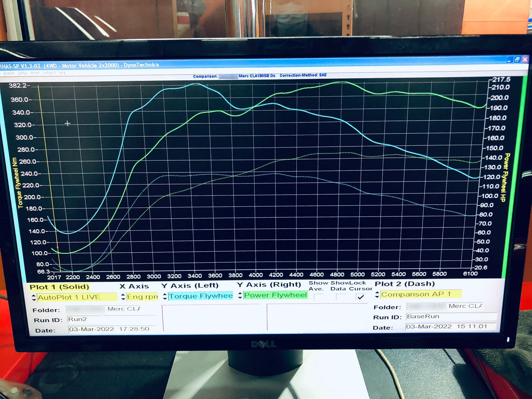
Task: Open the Eng rpm X Axis selector
Action: [x=142, y=296]
